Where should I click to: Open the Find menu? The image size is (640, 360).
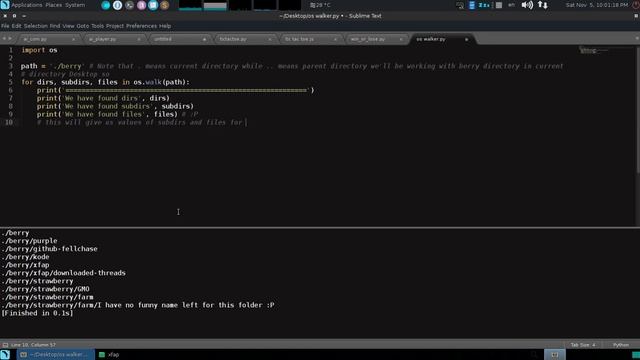pos(55,26)
